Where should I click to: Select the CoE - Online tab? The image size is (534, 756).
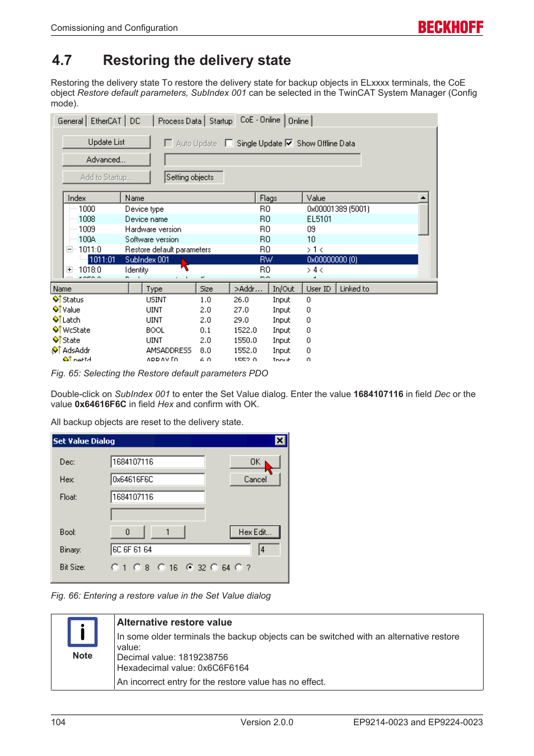(260, 120)
